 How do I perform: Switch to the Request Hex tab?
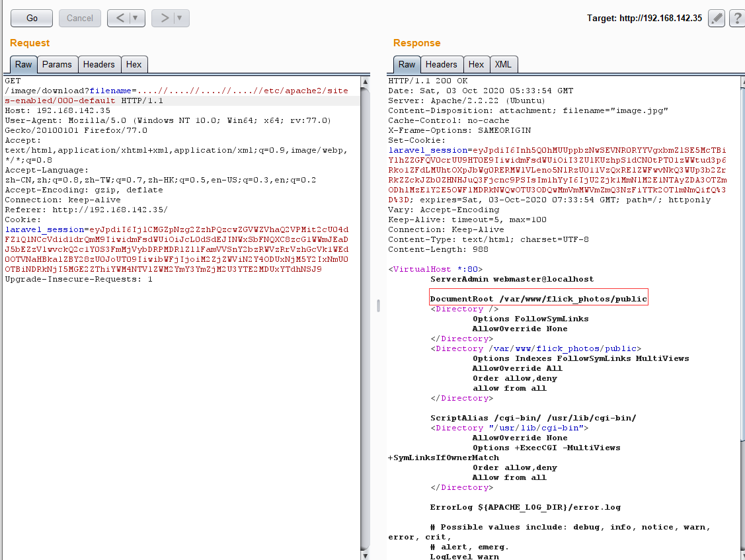[134, 64]
